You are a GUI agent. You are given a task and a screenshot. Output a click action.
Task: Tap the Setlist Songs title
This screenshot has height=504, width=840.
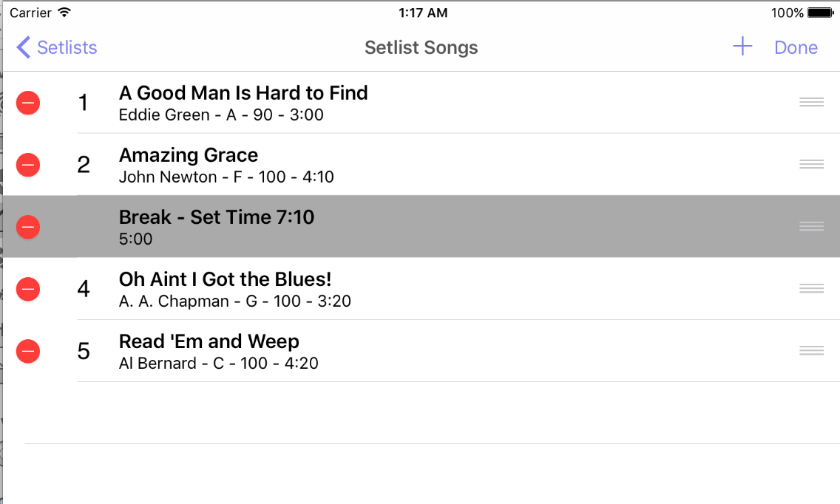[421, 47]
